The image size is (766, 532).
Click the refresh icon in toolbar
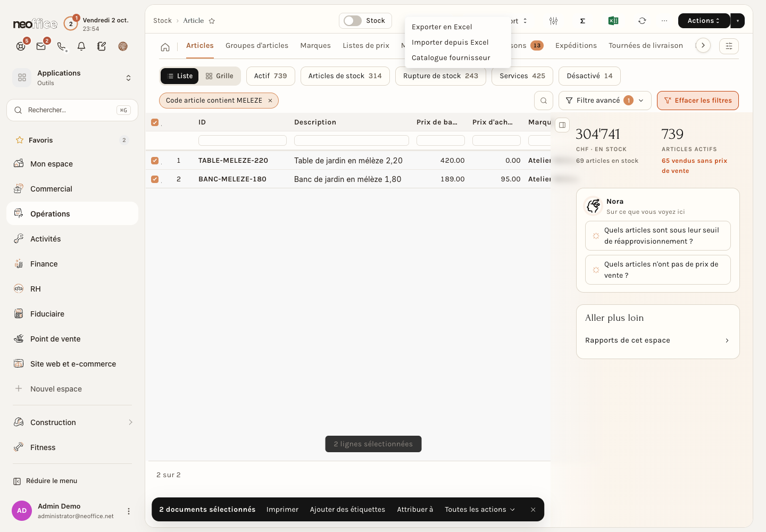[x=642, y=21]
